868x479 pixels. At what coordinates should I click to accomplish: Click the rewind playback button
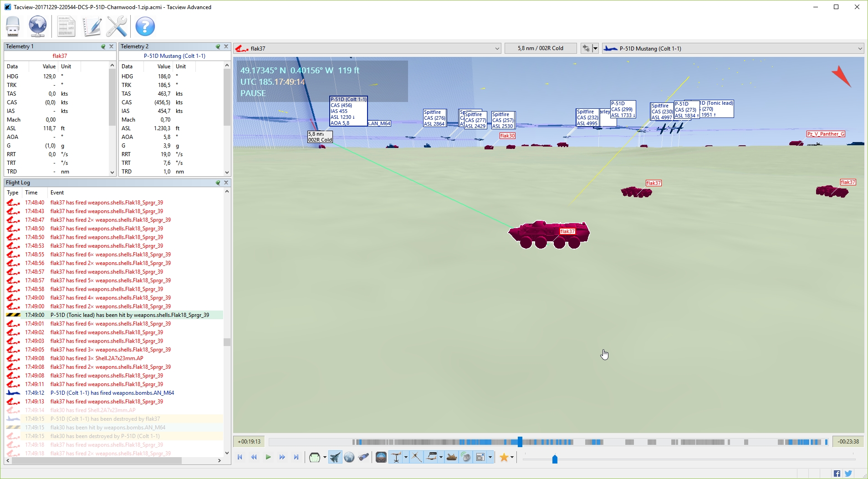(x=254, y=457)
